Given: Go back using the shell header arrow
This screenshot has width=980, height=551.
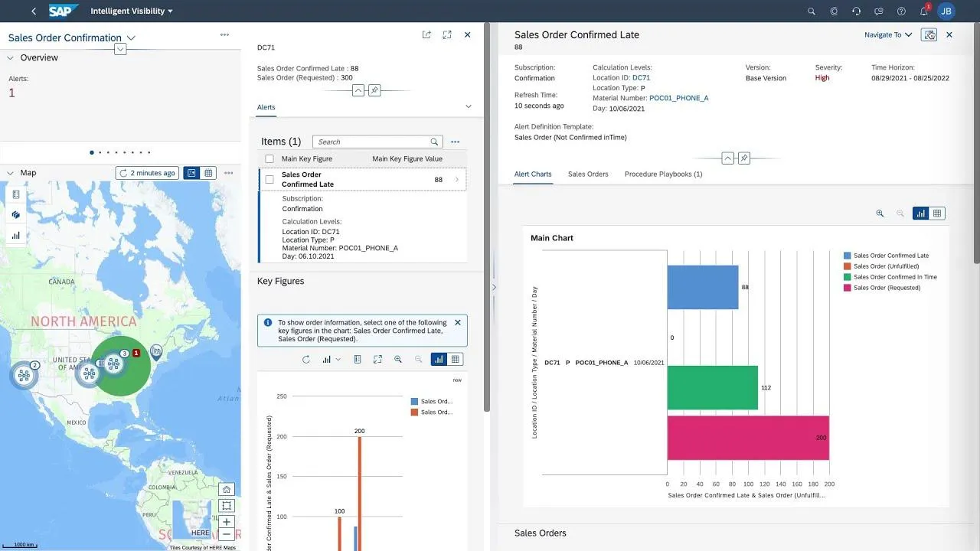Looking at the screenshot, I should click(x=34, y=11).
